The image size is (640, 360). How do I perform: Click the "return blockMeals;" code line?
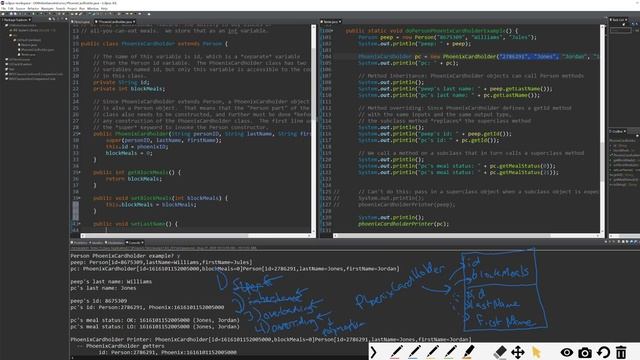(134, 179)
